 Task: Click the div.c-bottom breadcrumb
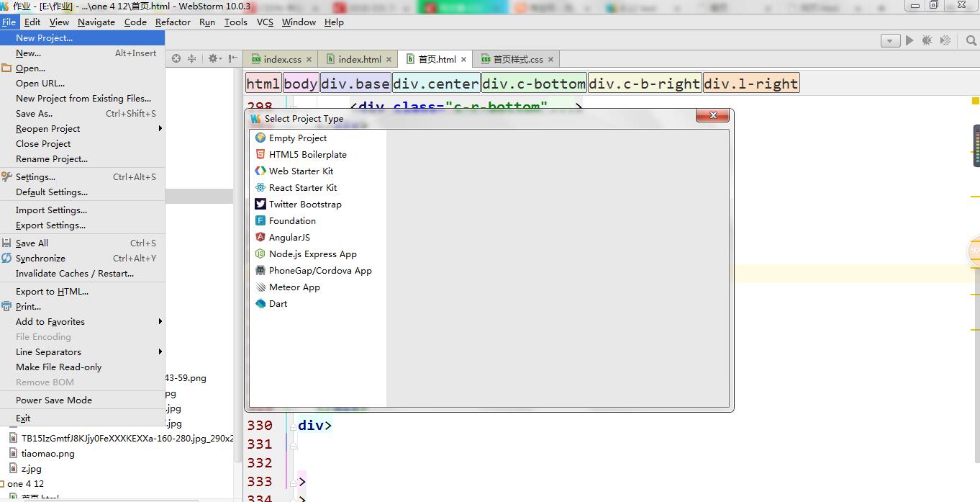click(534, 84)
